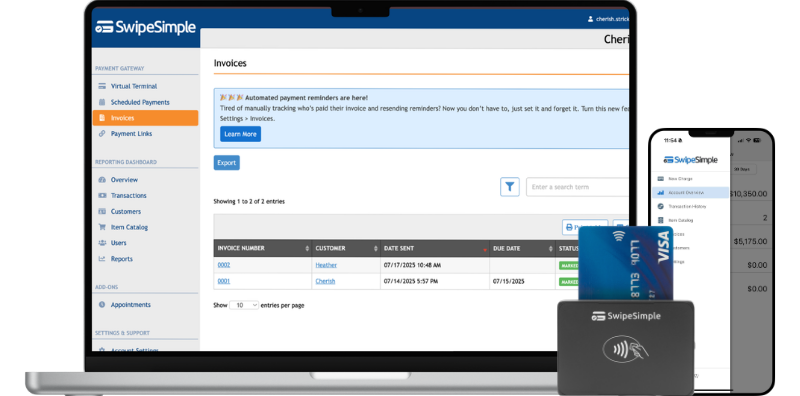This screenshot has width=800, height=396.
Task: Click the Reports chart icon
Action: pos(102,259)
